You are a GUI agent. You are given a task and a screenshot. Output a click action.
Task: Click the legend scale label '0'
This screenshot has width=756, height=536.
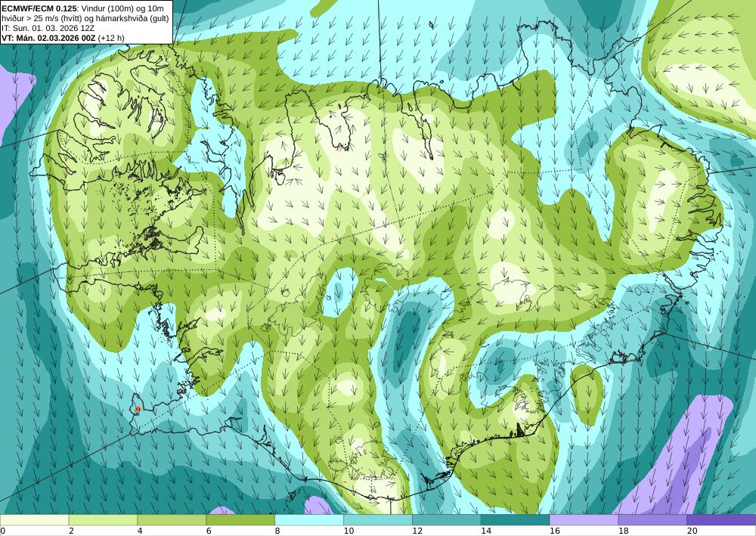(3, 531)
